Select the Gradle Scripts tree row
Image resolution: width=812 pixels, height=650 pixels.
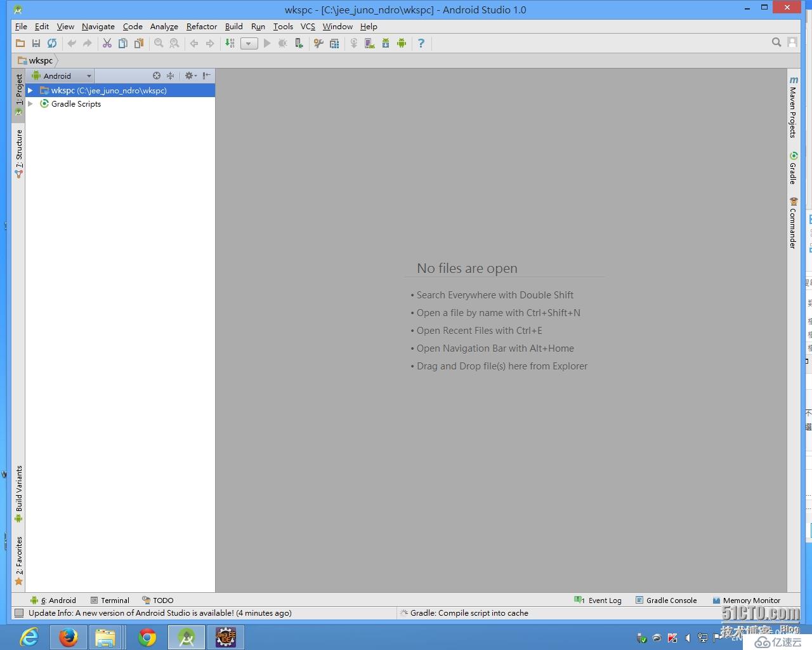120,104
